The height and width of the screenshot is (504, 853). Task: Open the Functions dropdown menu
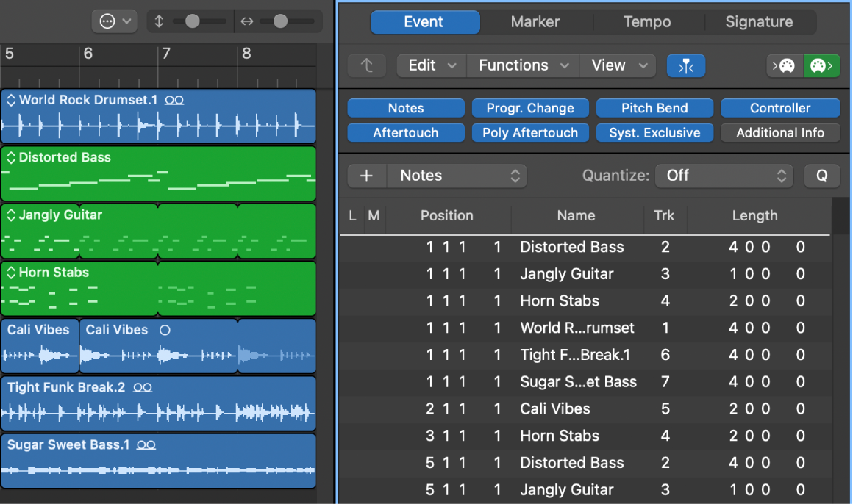click(522, 65)
